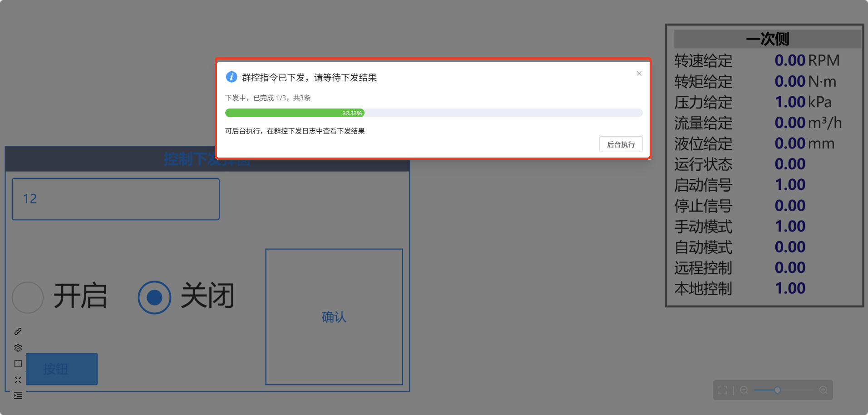Image resolution: width=868 pixels, height=415 pixels.
Task: Close the group control dispatch dialog
Action: click(639, 74)
